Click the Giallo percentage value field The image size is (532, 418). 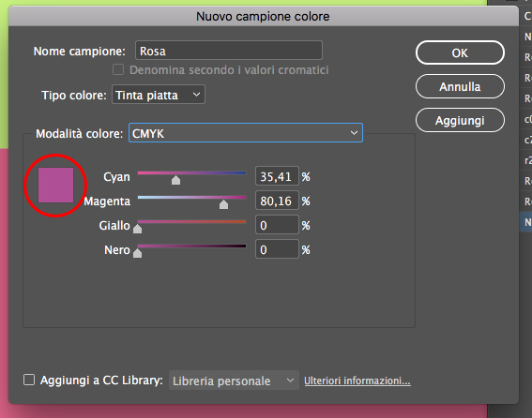277,225
